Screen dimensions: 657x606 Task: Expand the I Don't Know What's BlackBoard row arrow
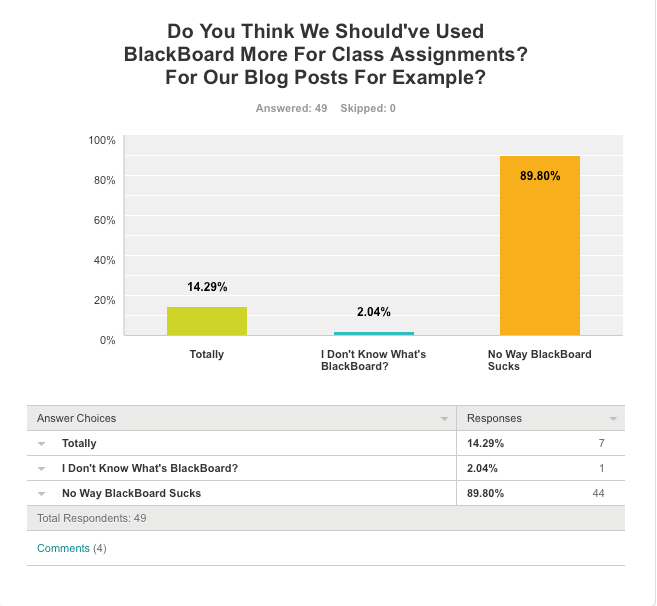pos(42,468)
